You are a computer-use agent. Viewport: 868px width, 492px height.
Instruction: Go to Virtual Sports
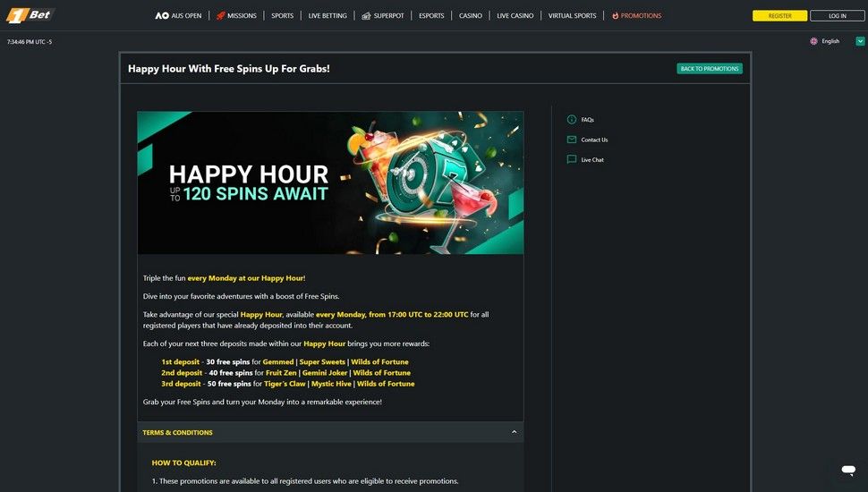[573, 15]
